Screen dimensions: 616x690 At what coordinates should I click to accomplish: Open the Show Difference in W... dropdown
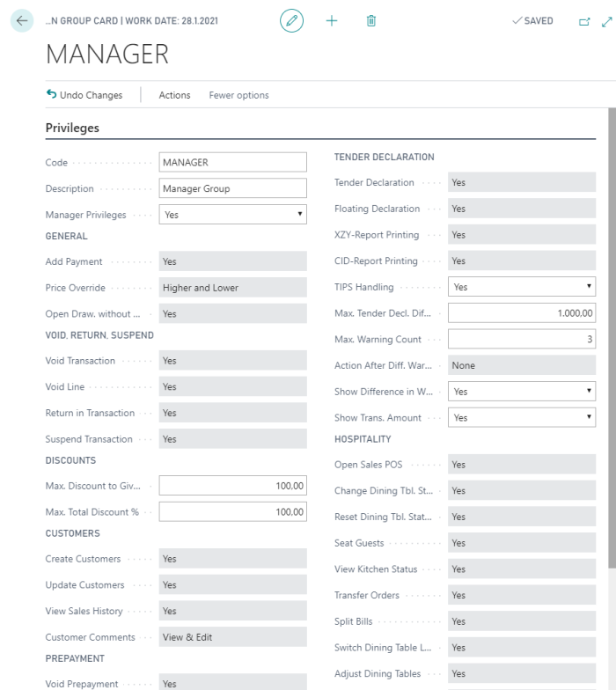522,391
